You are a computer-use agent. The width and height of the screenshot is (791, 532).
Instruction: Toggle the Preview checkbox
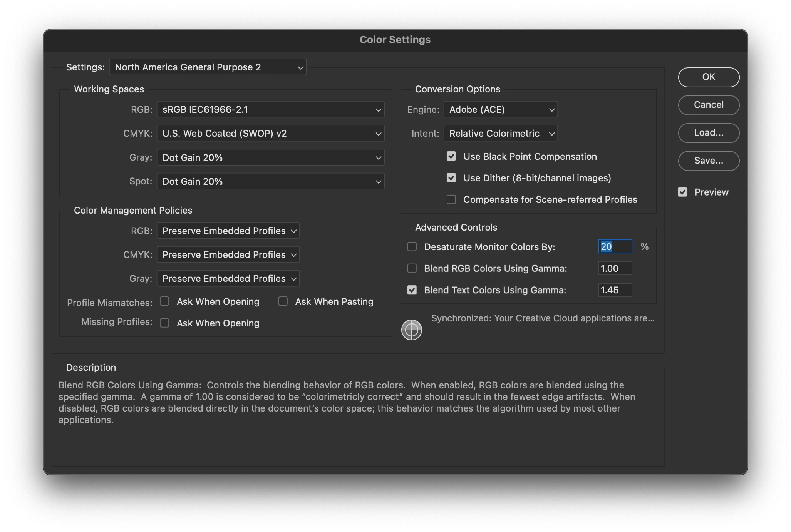(x=682, y=192)
